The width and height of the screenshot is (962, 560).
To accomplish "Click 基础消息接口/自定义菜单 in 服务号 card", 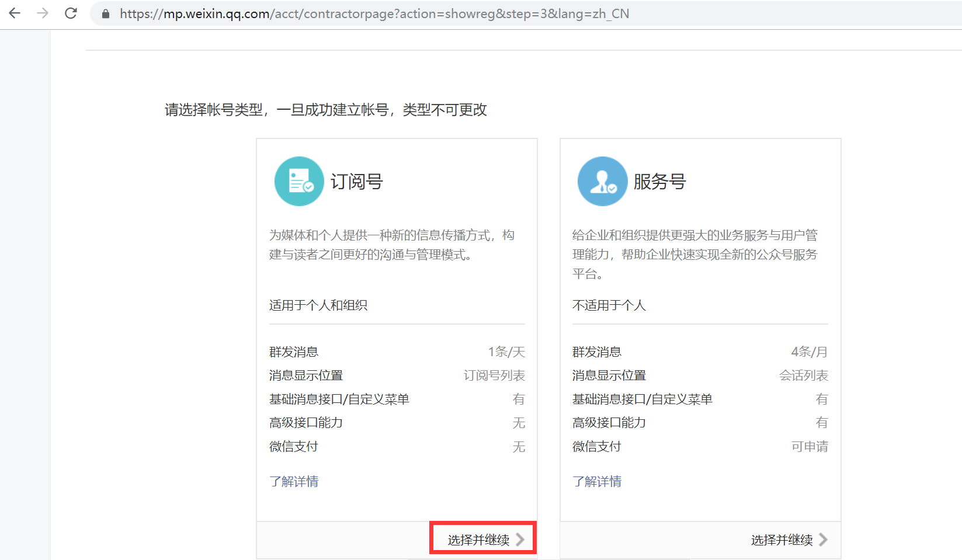I will pyautogui.click(x=643, y=399).
